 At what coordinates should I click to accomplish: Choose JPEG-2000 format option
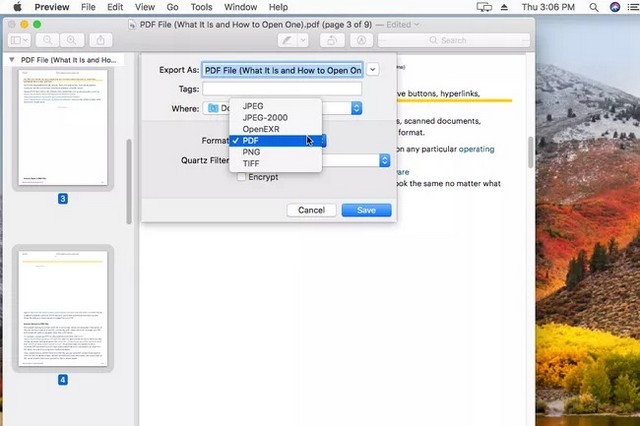click(x=276, y=118)
